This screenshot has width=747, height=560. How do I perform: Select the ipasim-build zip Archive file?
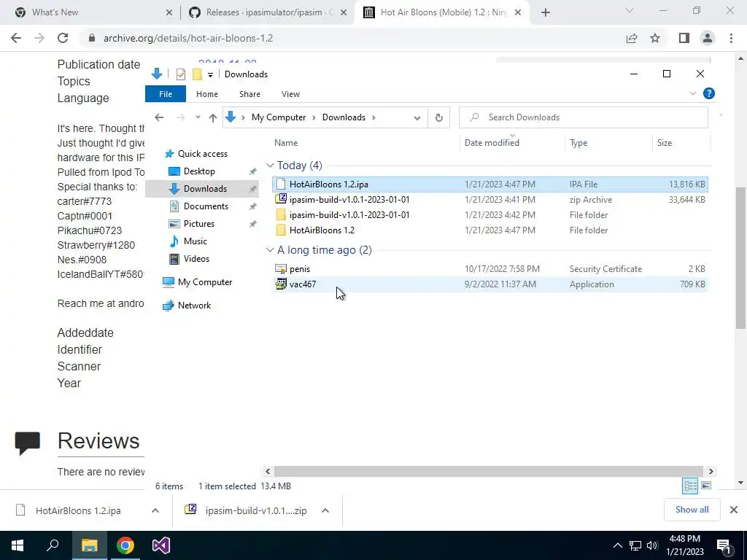click(x=489, y=200)
